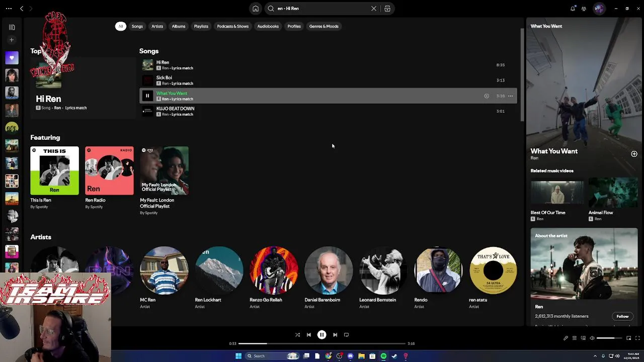Viewport: 644px width, 362px height.
Task: Filter results by Audiobooks
Action: pos(268,26)
